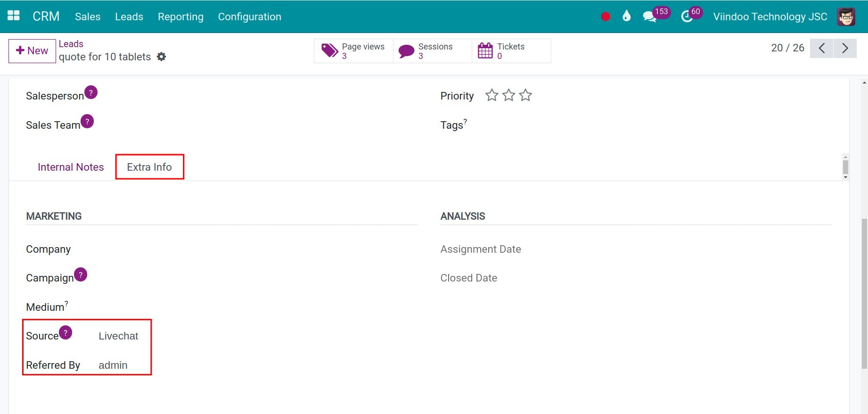Click the CRM app title
Screen dimensions: 868x414
[x=46, y=17]
